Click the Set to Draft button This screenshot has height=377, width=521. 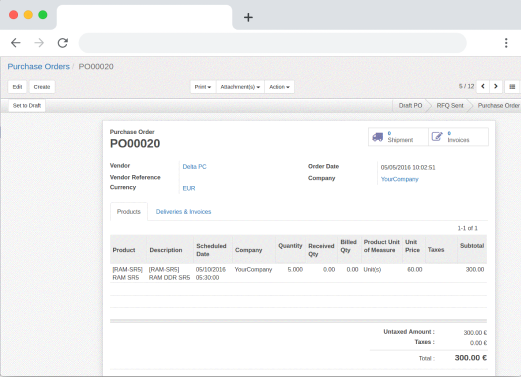(27, 106)
